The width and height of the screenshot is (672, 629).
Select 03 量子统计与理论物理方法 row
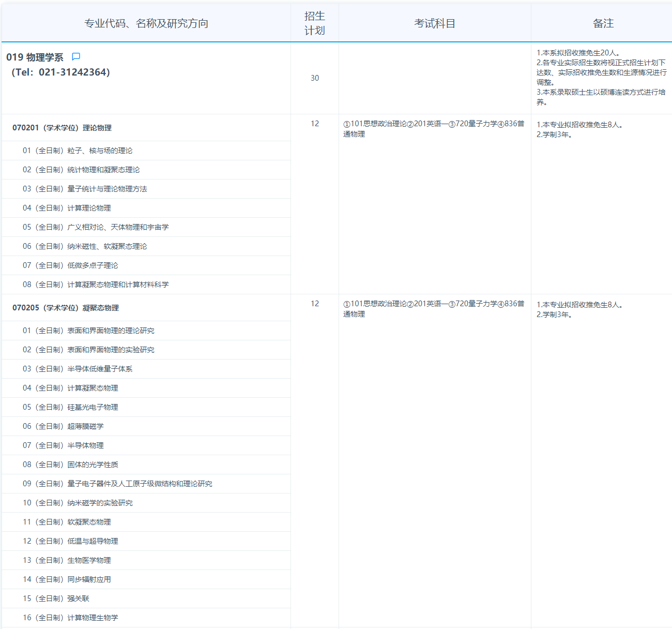[x=85, y=189]
